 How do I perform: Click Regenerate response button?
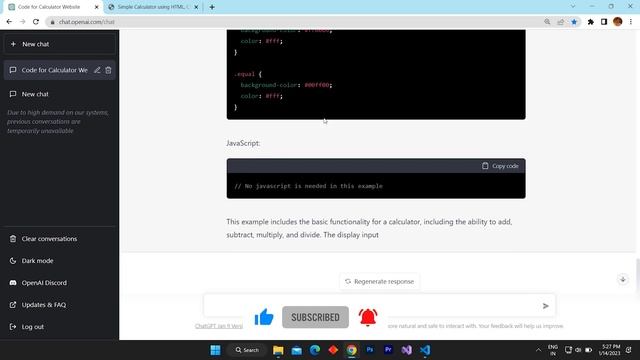point(379,282)
